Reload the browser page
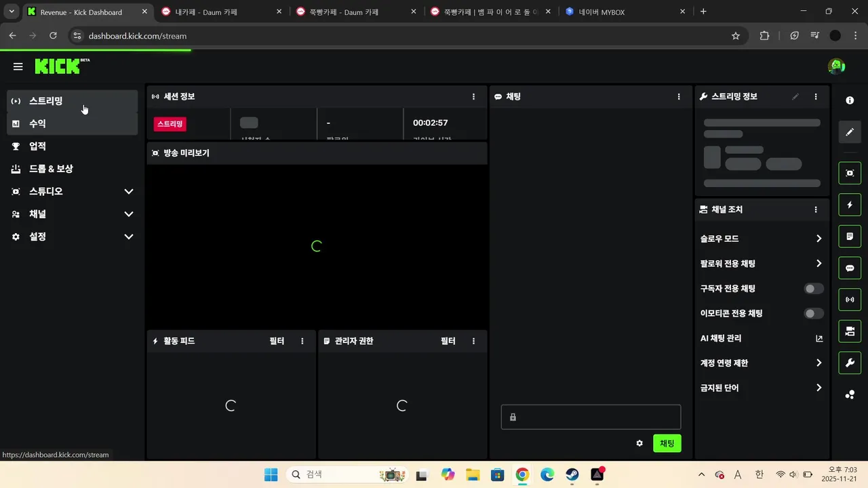 pyautogui.click(x=53, y=36)
